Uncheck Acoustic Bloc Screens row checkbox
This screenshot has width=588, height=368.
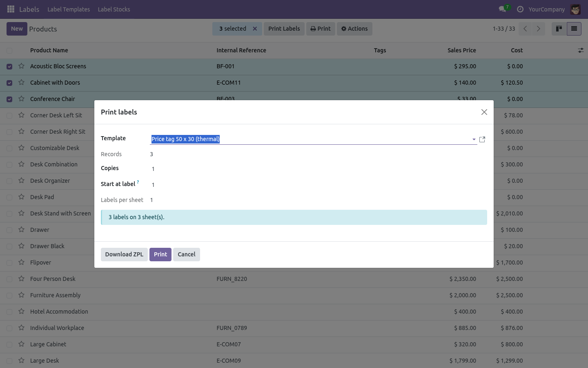(x=9, y=67)
